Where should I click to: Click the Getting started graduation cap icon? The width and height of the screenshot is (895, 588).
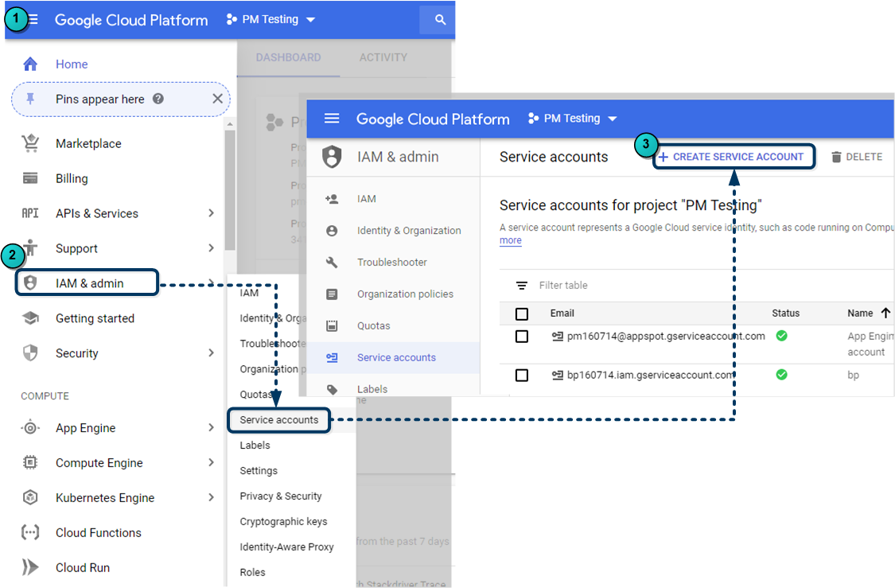pos(30,318)
